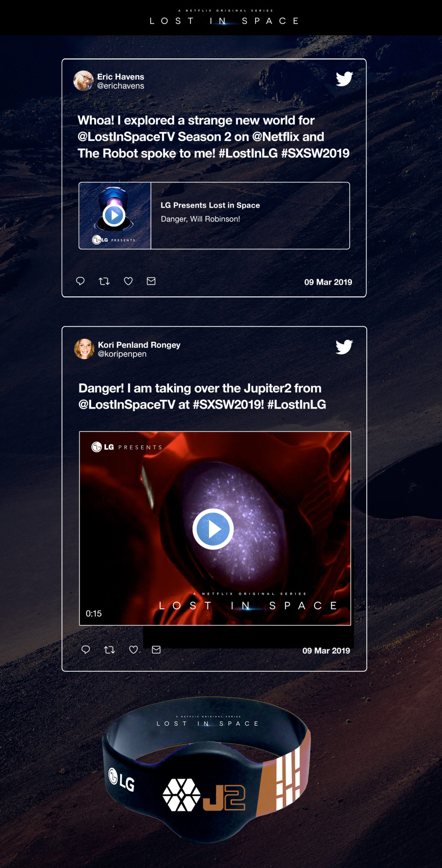Share Kori Penland Rongey's tweet via message
442x868 pixels.
pyautogui.click(x=156, y=650)
